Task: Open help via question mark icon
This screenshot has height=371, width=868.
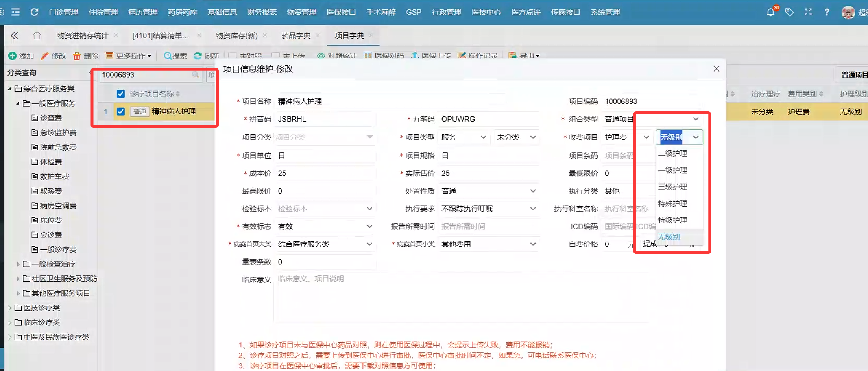Action: [x=827, y=12]
